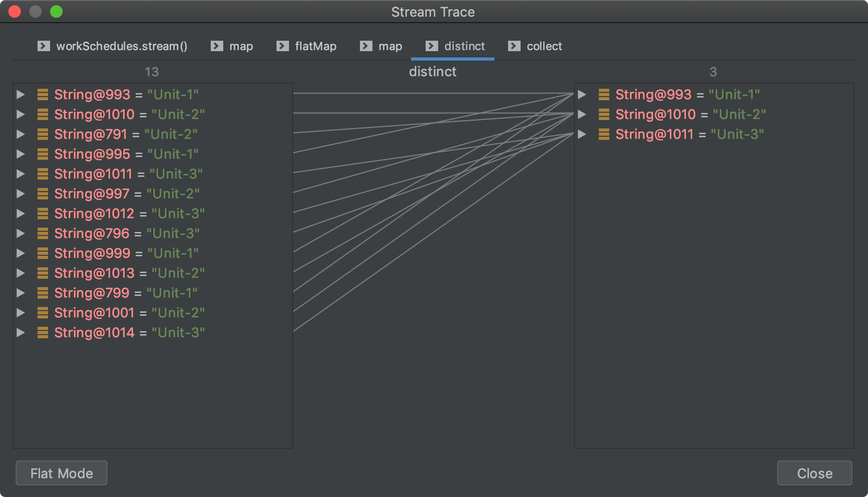Screen dimensions: 868x497
Task: Switch to the collect tab
Action: tap(544, 46)
